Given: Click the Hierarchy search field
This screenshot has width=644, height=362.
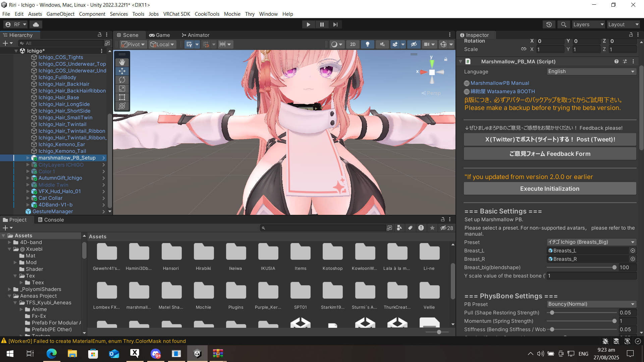Looking at the screenshot, I should [x=61, y=43].
